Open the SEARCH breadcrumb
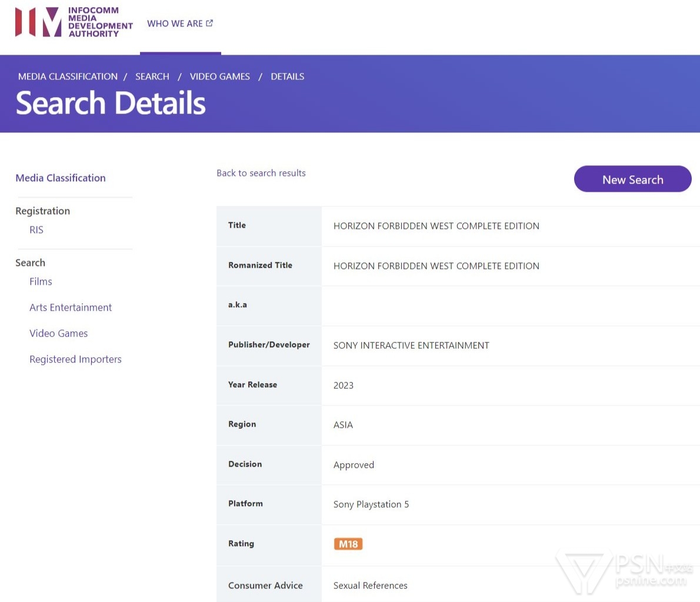The width and height of the screenshot is (700, 602). 152,77
